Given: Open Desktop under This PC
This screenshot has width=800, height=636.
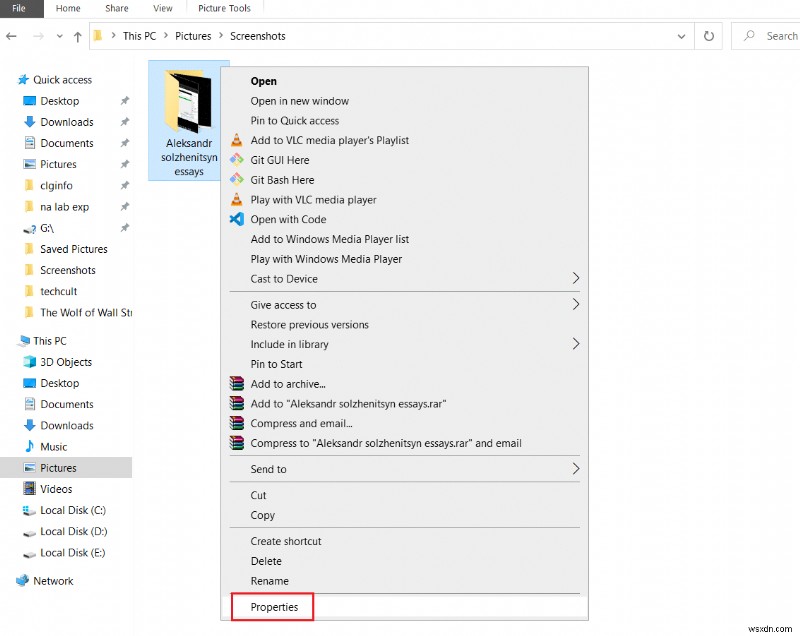Looking at the screenshot, I should tap(60, 383).
